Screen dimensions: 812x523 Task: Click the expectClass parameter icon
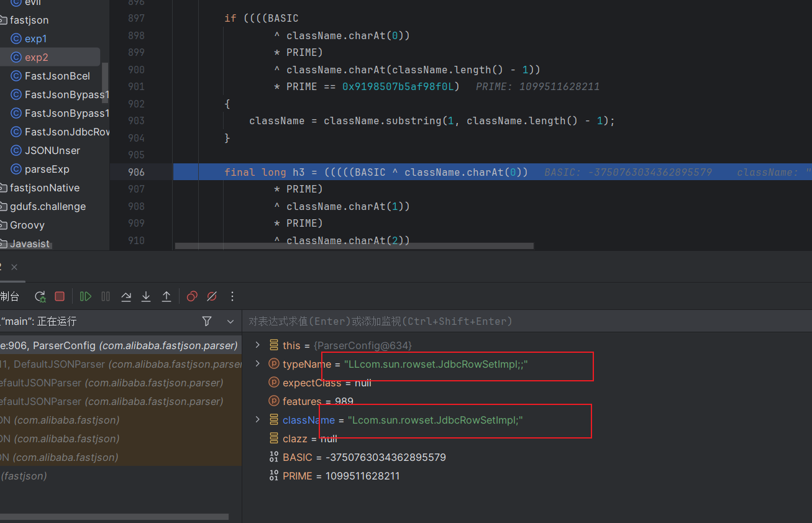[274, 383]
